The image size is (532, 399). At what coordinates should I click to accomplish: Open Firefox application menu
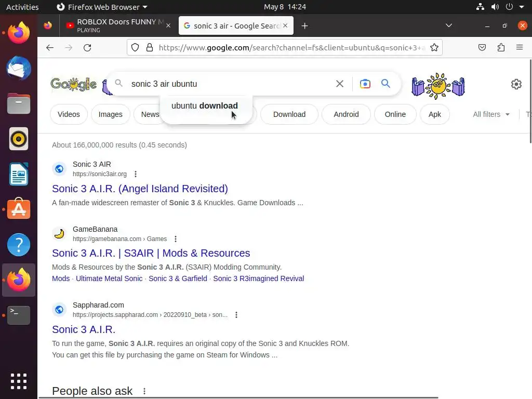(520, 47)
